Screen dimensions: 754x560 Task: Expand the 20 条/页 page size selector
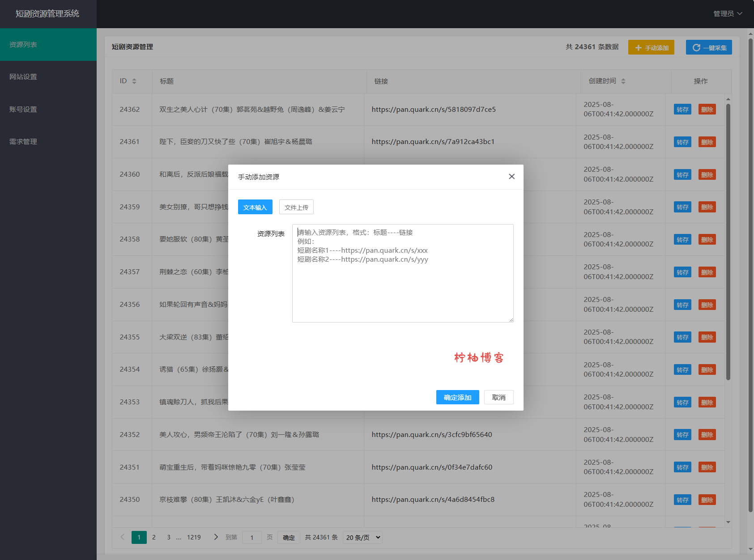(363, 537)
